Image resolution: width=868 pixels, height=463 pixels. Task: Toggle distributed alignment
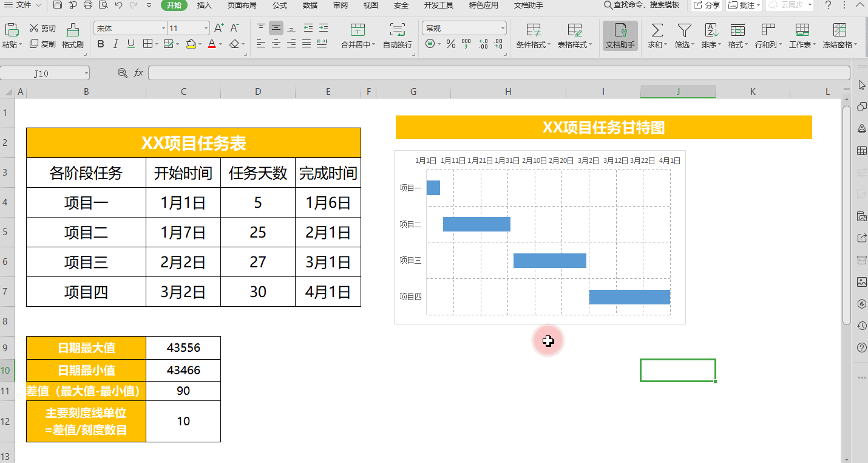pyautogui.click(x=322, y=44)
